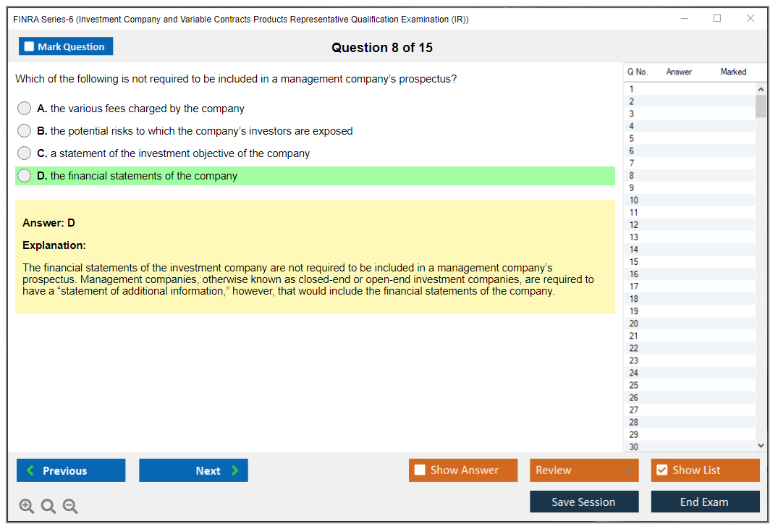Choose option B about potential risks

click(x=25, y=131)
